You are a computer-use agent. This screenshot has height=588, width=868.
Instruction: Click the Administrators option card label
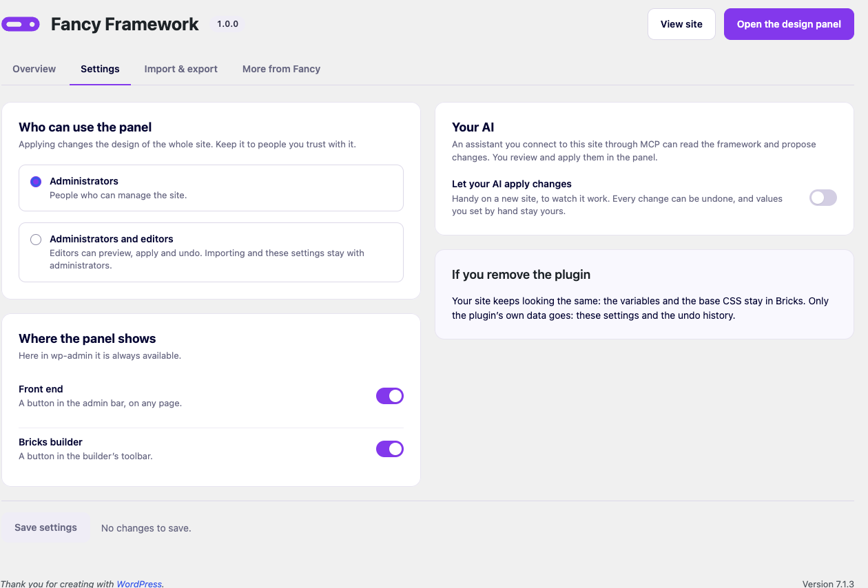[x=84, y=181]
